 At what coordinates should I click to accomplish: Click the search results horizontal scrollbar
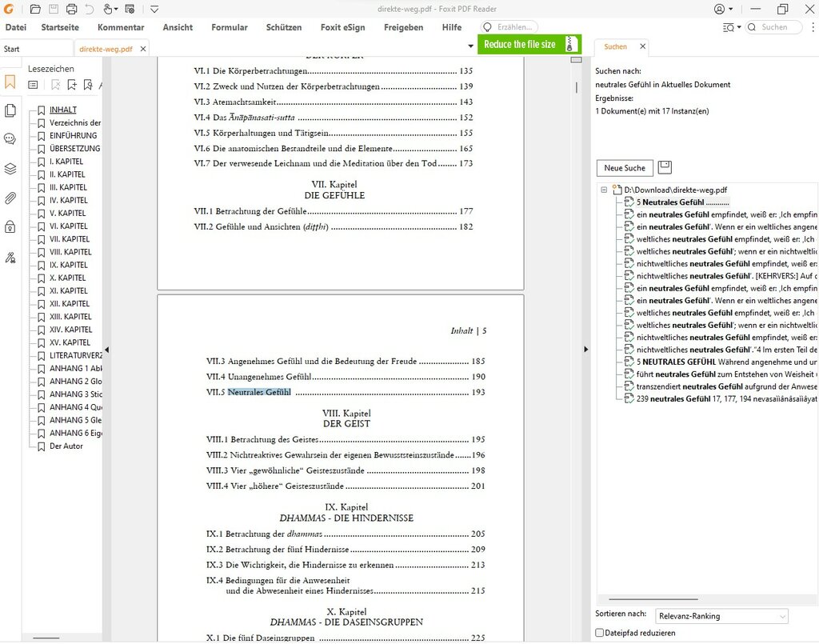click(x=653, y=599)
